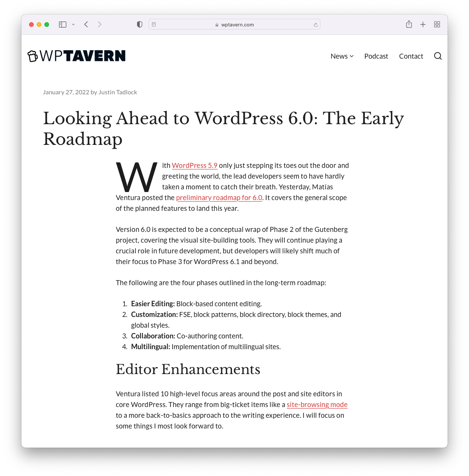The image size is (469, 476).
Task: Open the share sheet in Safari
Action: point(409,24)
